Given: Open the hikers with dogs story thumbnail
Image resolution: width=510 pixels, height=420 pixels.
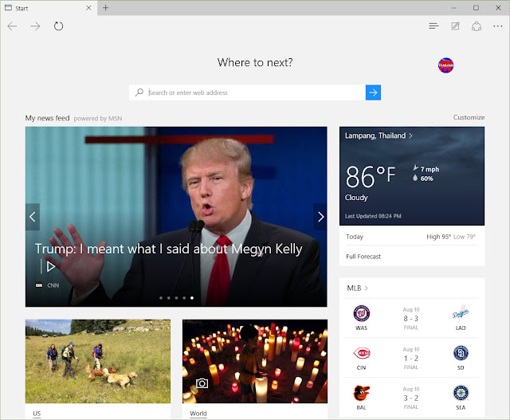Looking at the screenshot, I should click(x=98, y=362).
